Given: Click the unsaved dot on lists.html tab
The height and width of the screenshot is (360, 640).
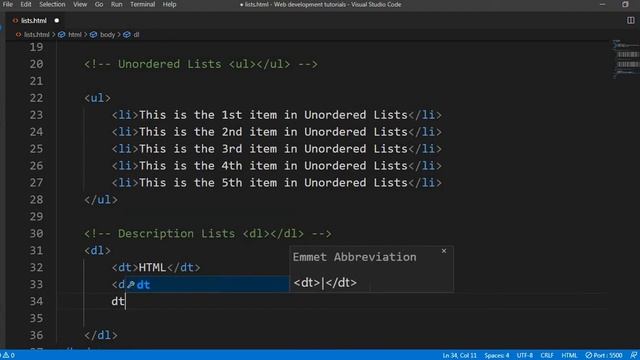Looking at the screenshot, I should pos(57,20).
